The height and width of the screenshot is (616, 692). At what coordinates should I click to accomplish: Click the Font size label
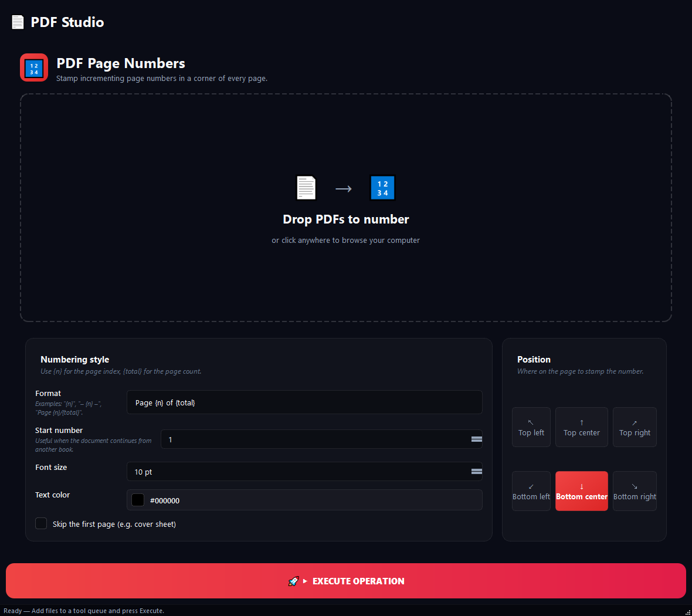[51, 467]
